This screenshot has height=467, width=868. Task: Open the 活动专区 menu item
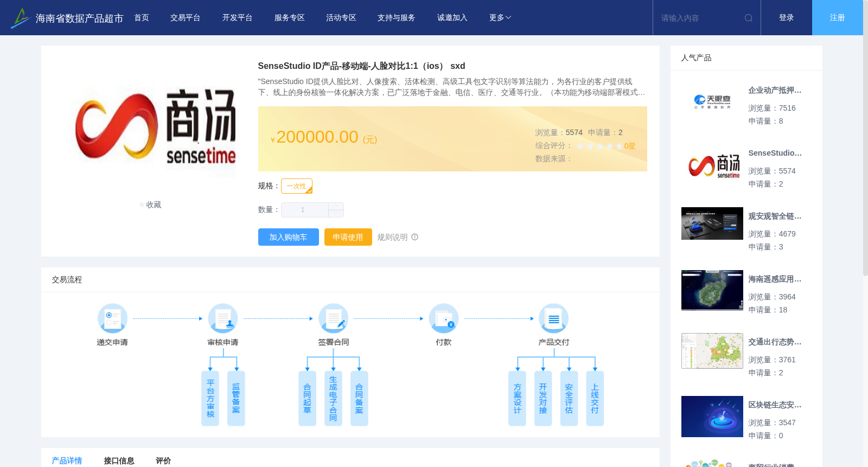341,18
